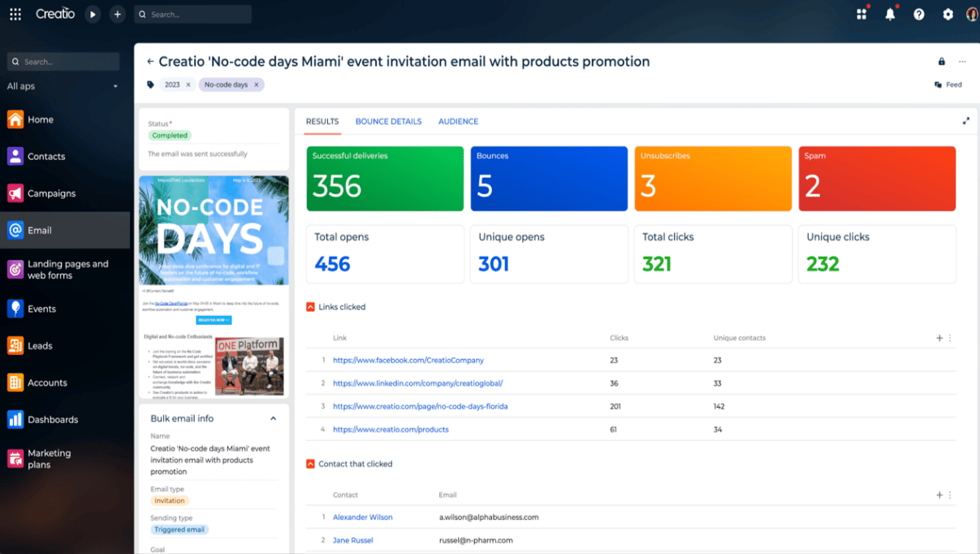Open the help question mark icon

click(x=919, y=15)
